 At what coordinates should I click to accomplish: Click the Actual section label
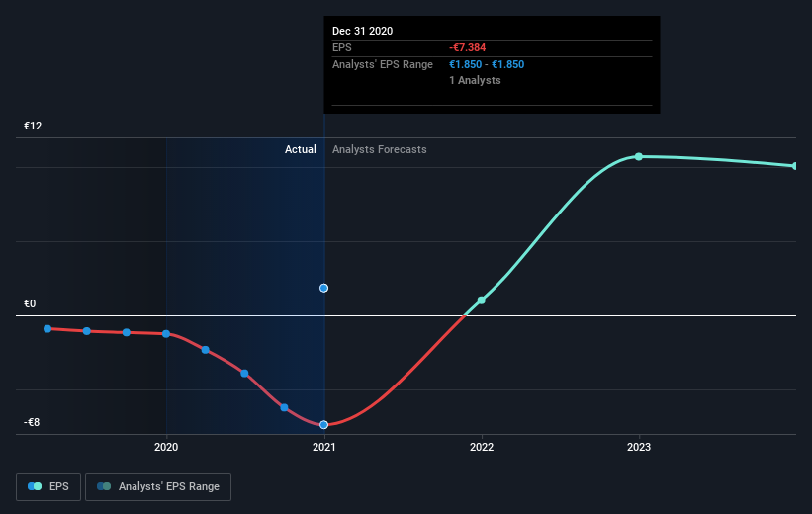(x=301, y=149)
